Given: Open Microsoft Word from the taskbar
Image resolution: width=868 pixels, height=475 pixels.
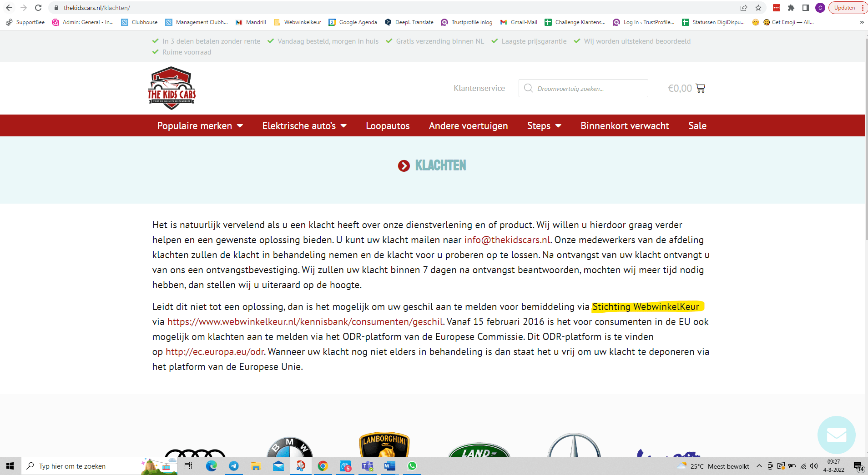Looking at the screenshot, I should 389,466.
